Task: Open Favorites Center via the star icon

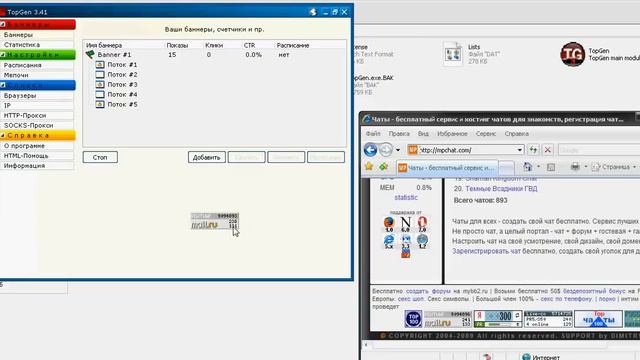Action: [x=369, y=167]
